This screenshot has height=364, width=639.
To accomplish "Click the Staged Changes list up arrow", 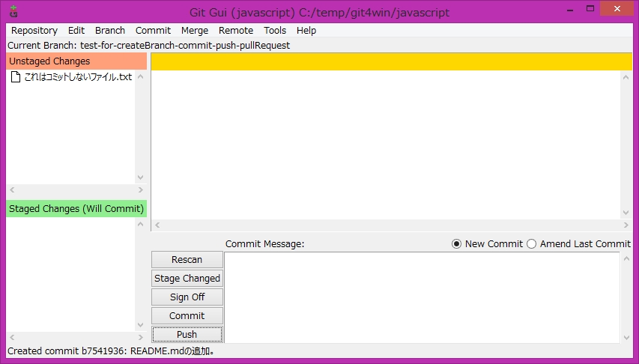I will click(141, 224).
